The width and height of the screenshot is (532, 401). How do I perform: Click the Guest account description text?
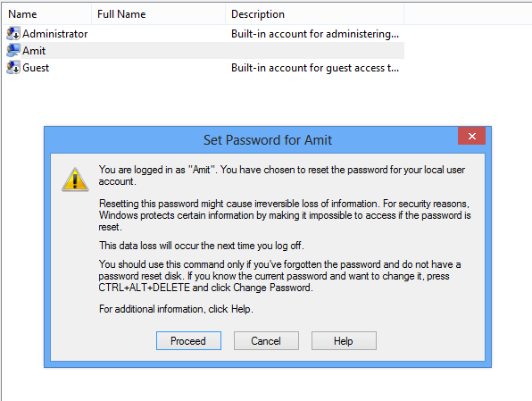(x=315, y=68)
